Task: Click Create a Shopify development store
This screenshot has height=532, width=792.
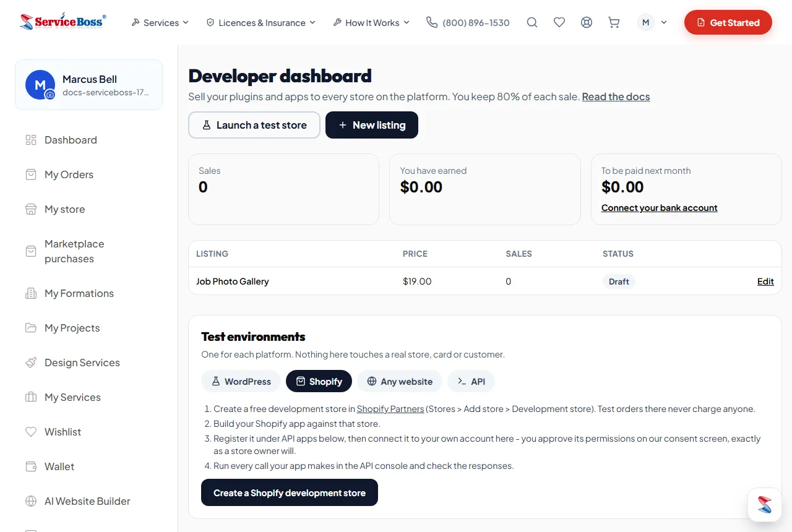Action: [290, 492]
